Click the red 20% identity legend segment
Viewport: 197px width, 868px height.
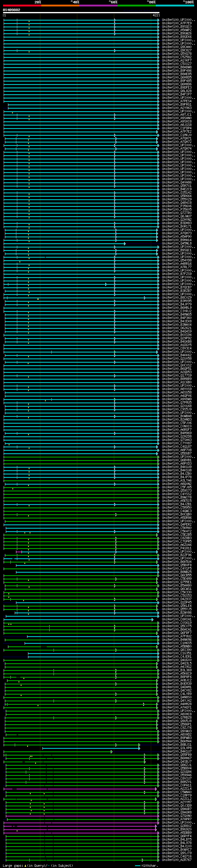click(22, 6)
